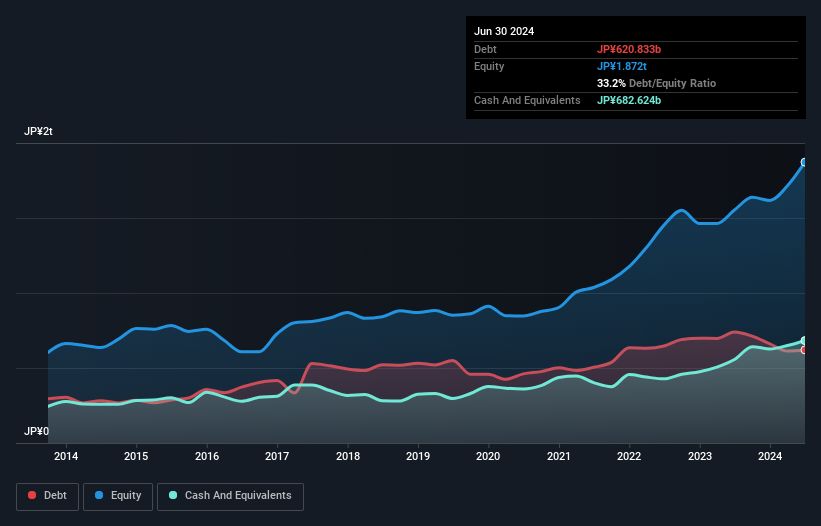Click the JP¥0 y-axis label
821x526 pixels.
tap(36, 431)
